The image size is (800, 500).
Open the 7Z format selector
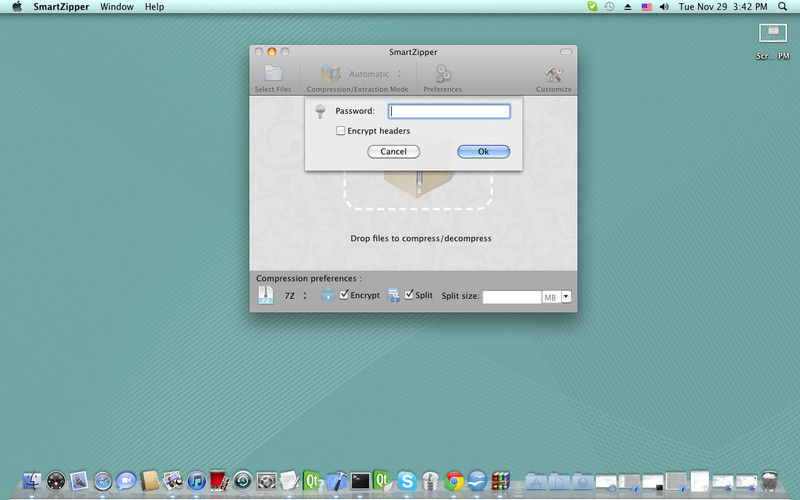click(x=296, y=296)
